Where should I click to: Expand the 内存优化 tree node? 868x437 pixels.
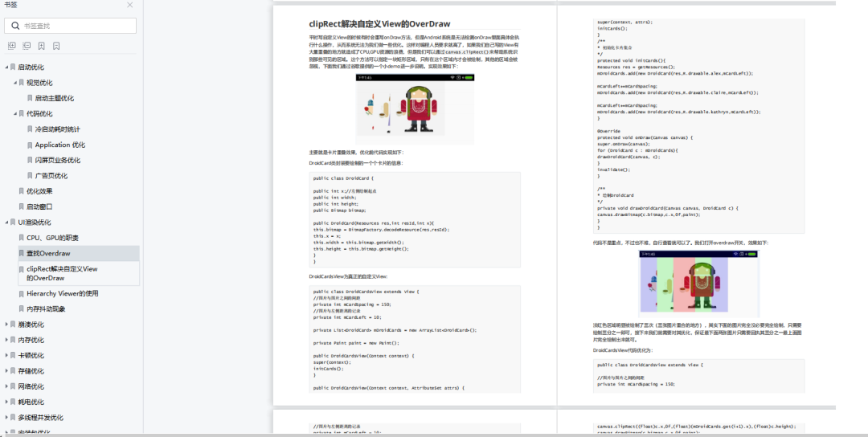[x=6, y=340]
